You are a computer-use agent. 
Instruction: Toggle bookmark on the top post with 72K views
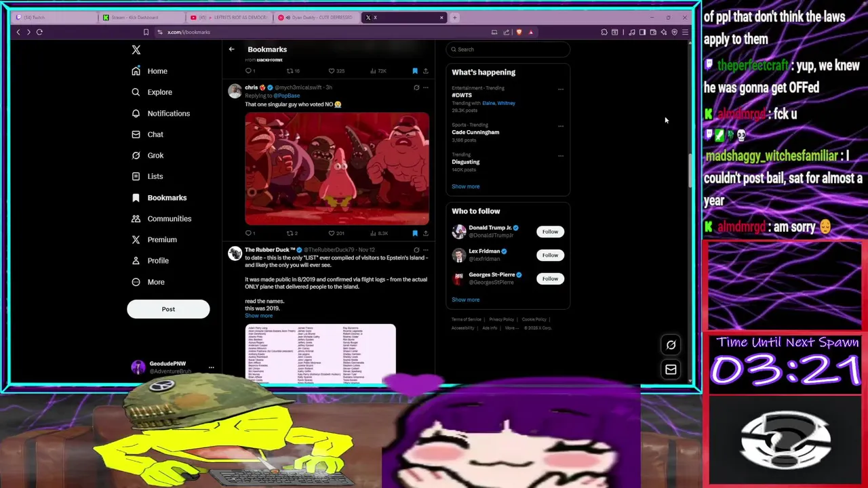pyautogui.click(x=415, y=70)
